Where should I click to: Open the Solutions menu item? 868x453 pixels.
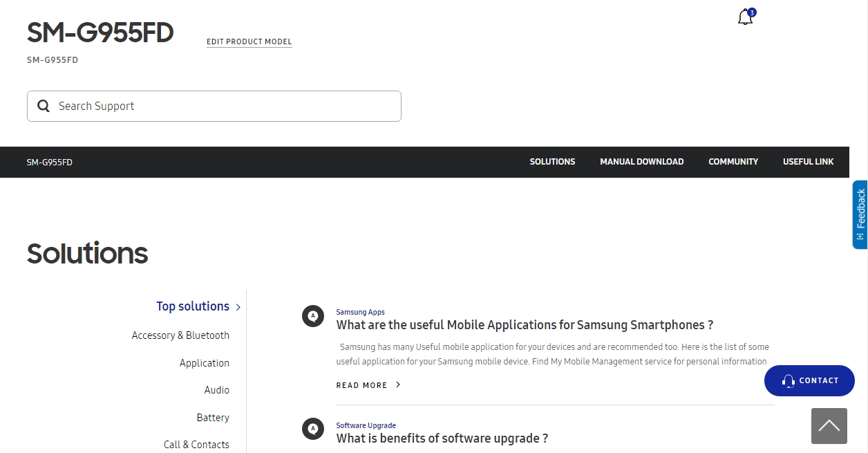tap(552, 162)
